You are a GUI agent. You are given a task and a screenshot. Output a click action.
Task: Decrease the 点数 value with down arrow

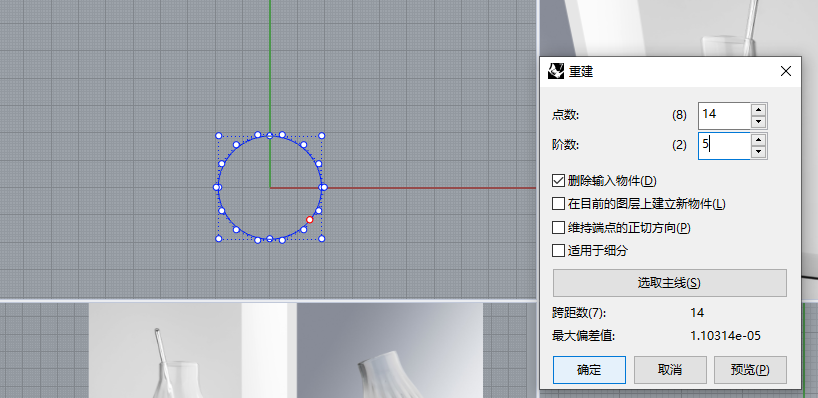(x=759, y=122)
